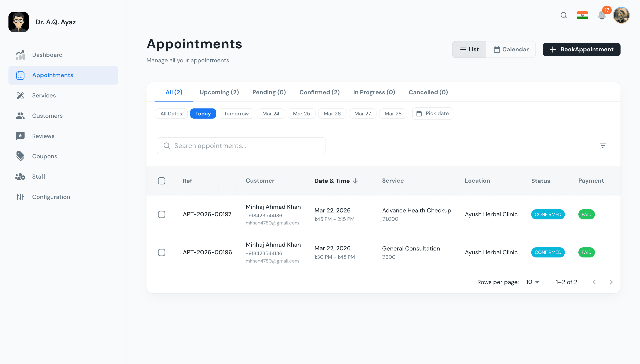The height and width of the screenshot is (364, 640).
Task: Click the BookAppointment button
Action: 581,49
